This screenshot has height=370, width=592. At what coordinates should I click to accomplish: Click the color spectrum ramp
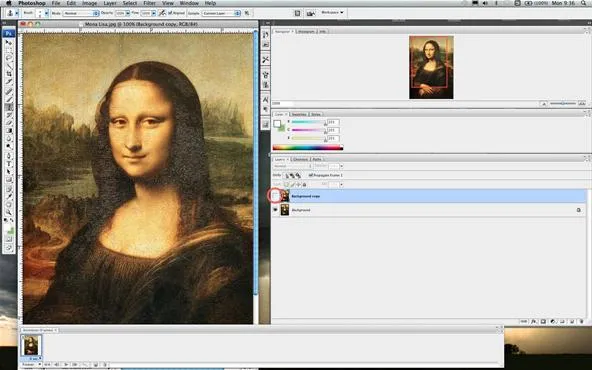pyautogui.click(x=308, y=148)
